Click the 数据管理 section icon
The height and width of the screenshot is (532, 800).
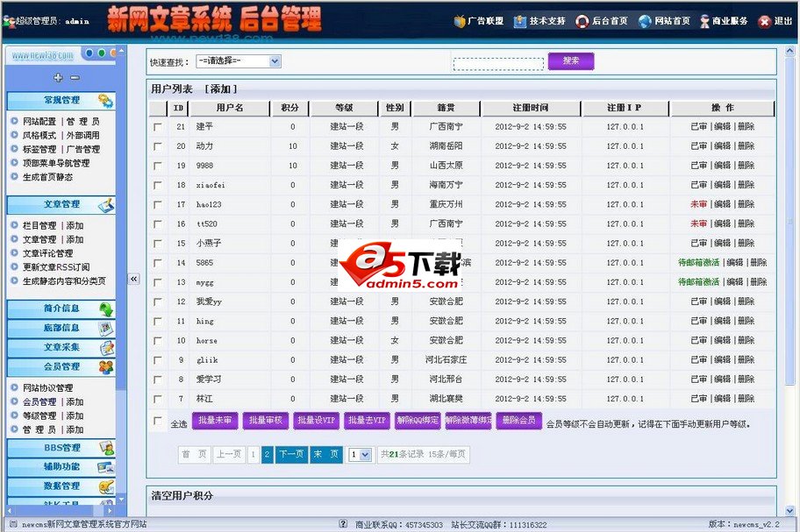105,486
